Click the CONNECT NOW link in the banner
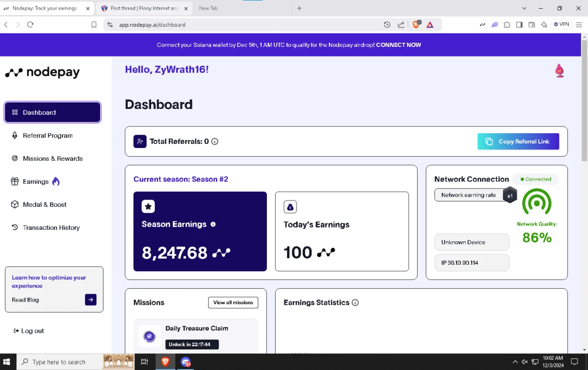This screenshot has width=588, height=370. [398, 45]
